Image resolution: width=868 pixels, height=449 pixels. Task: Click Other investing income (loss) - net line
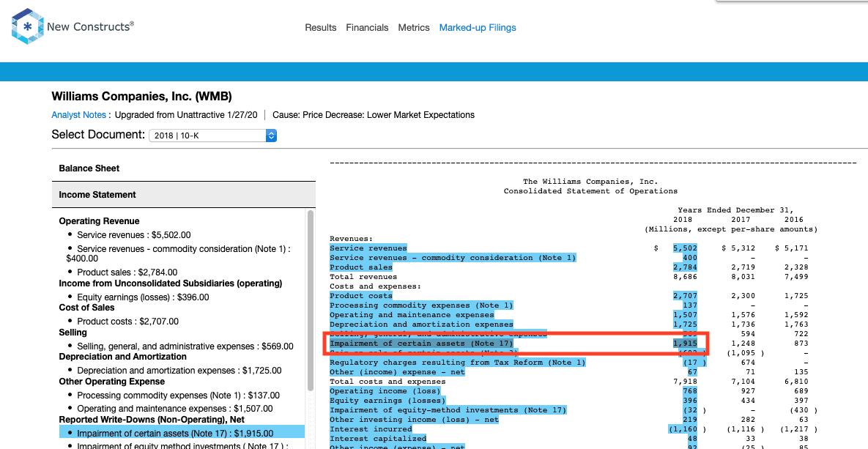click(x=414, y=420)
